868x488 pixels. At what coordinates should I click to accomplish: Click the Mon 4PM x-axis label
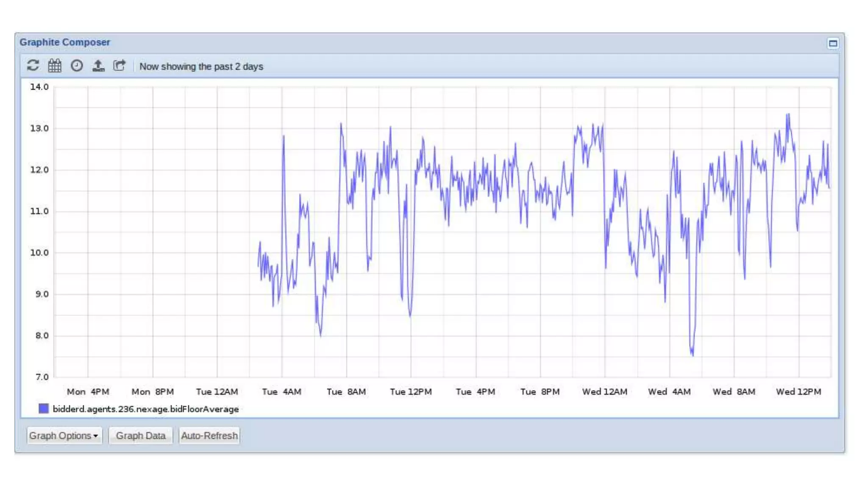click(88, 392)
